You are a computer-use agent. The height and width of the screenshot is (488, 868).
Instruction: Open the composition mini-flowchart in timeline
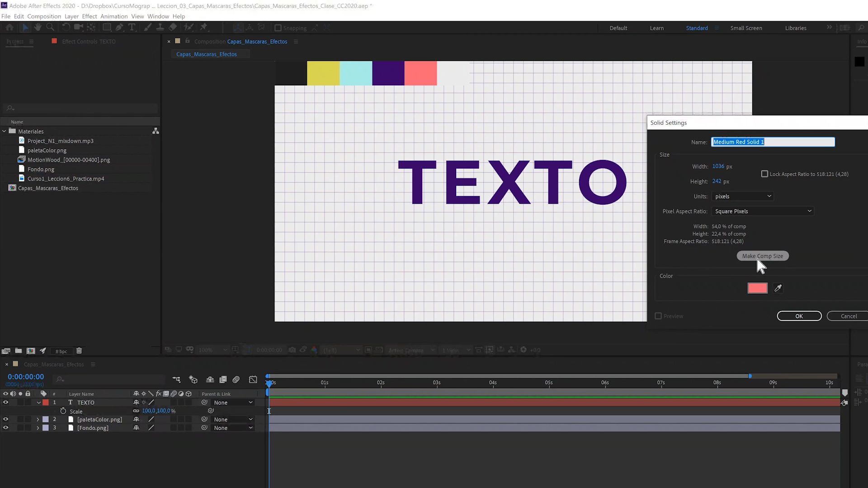[177, 380]
